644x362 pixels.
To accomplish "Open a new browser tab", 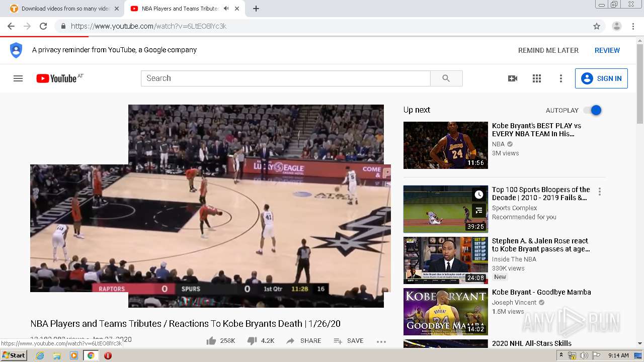I will pyautogui.click(x=256, y=9).
